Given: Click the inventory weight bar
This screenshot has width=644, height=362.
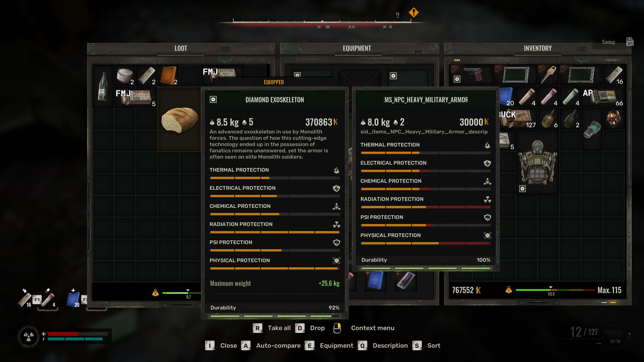Looking at the screenshot, I should click(x=555, y=290).
